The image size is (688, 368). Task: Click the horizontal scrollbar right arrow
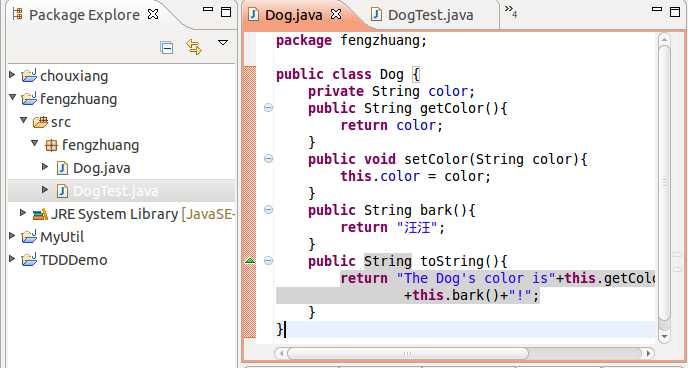tap(648, 353)
